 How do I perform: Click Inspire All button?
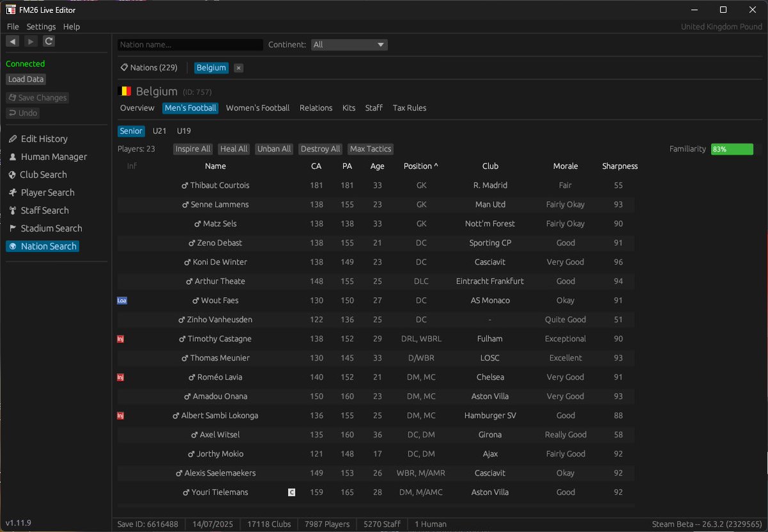coord(193,149)
